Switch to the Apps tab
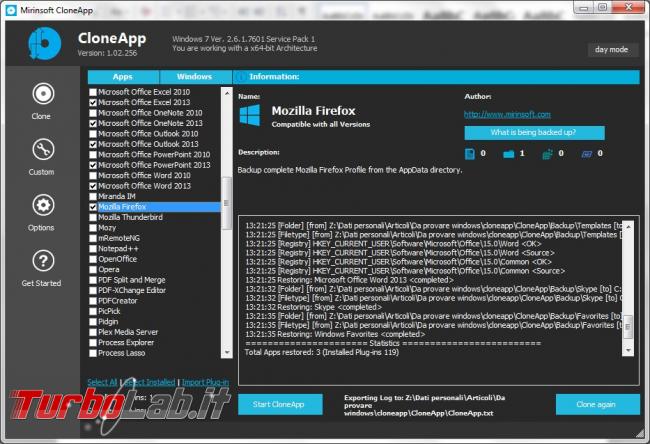This screenshot has width=650, height=444. (123, 77)
